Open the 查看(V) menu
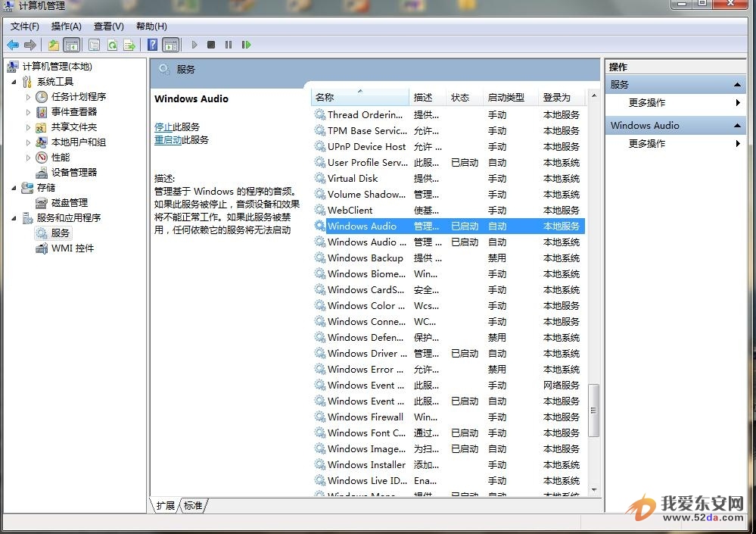 click(108, 26)
